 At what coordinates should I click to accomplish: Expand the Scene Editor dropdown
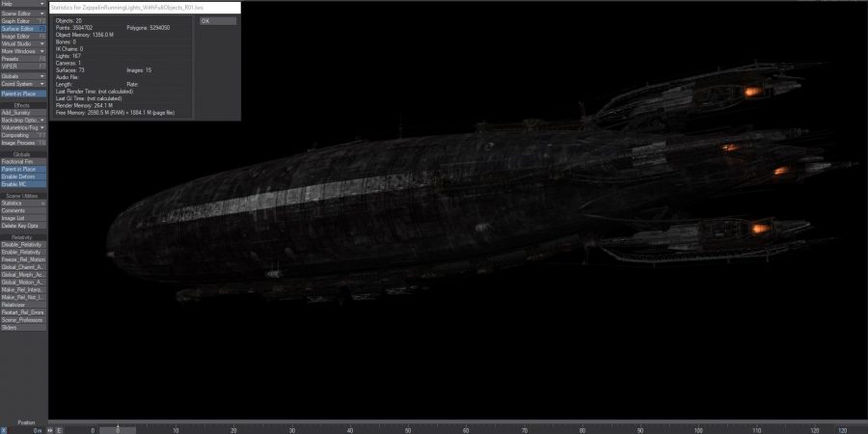click(x=23, y=14)
